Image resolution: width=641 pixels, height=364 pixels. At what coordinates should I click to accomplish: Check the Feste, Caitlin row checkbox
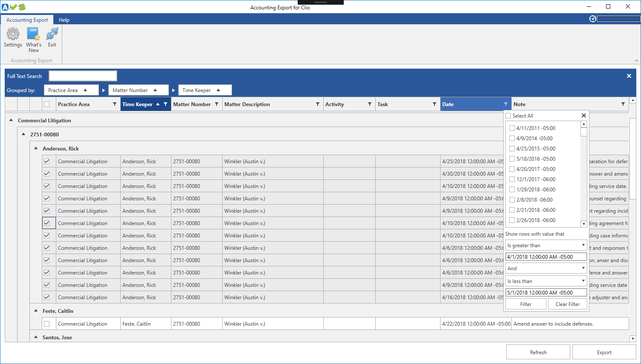coord(47,324)
